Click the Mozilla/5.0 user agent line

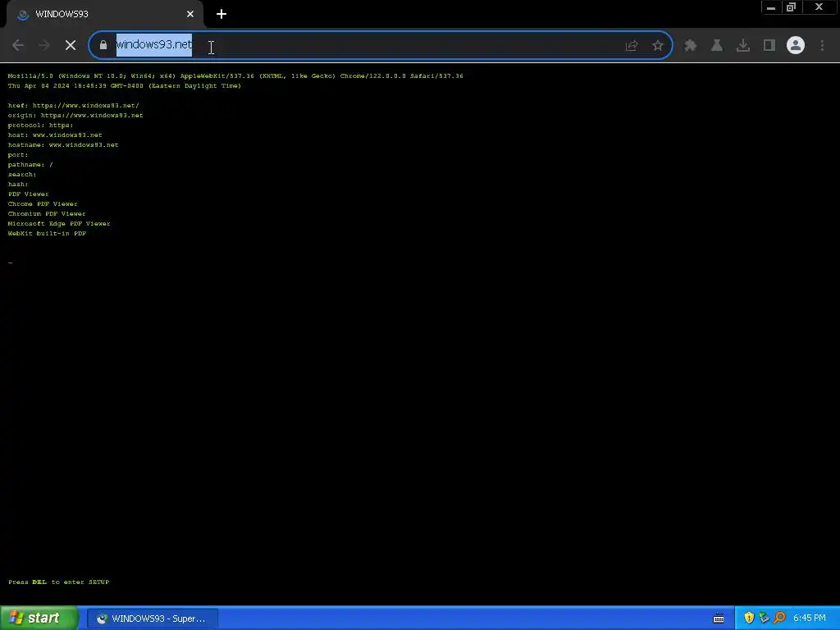[x=235, y=76]
